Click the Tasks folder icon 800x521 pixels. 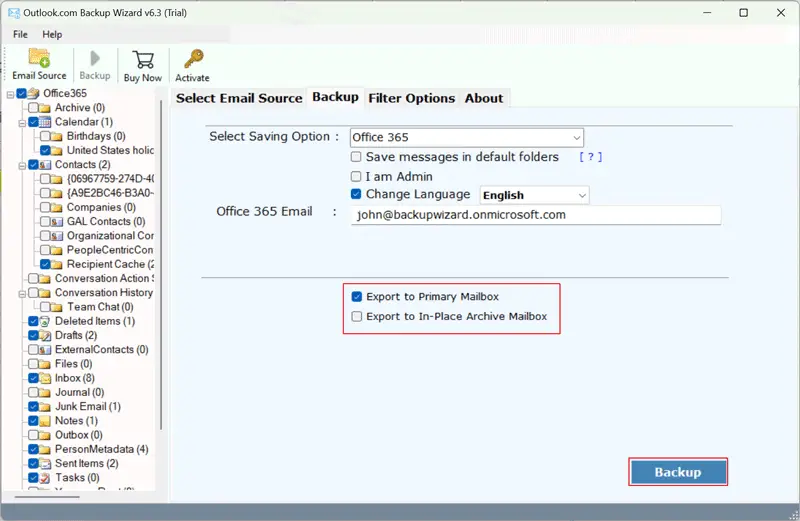(x=45, y=478)
